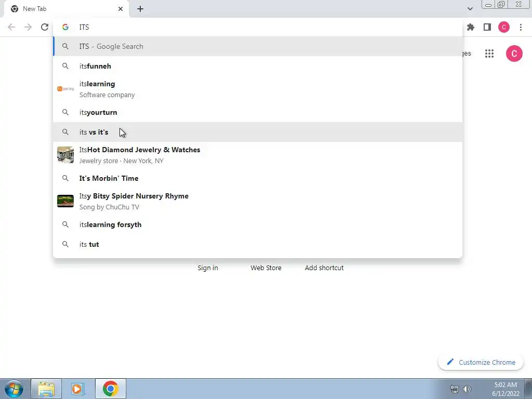Open the Windows Start menu
Image resolution: width=532 pixels, height=399 pixels.
coord(14,389)
